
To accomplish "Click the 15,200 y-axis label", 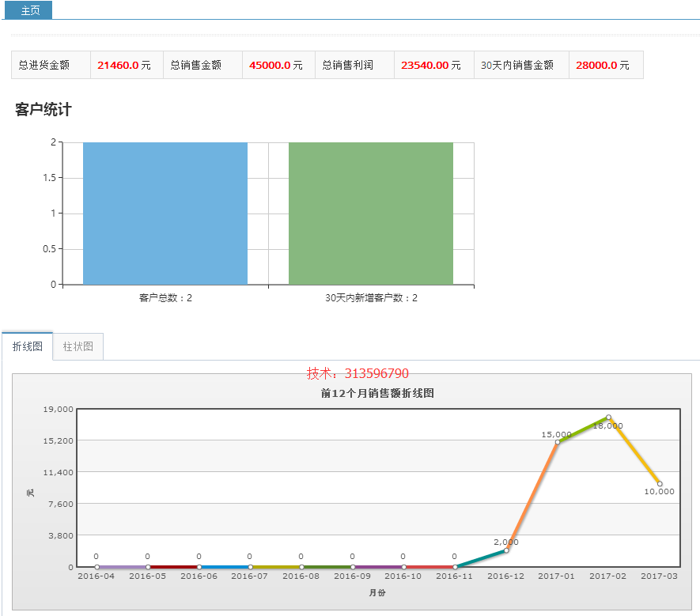I will pos(58,441).
